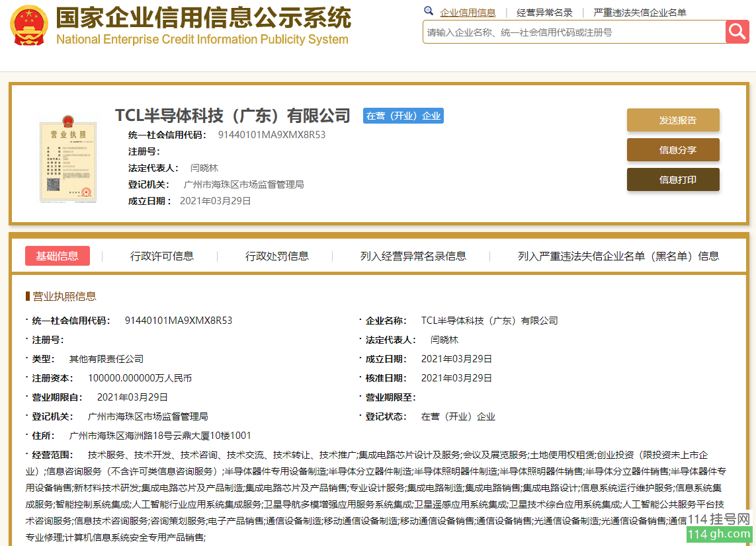Open the 行政处罚信息 tab
Viewport: 756px width, 546px height.
(x=277, y=256)
